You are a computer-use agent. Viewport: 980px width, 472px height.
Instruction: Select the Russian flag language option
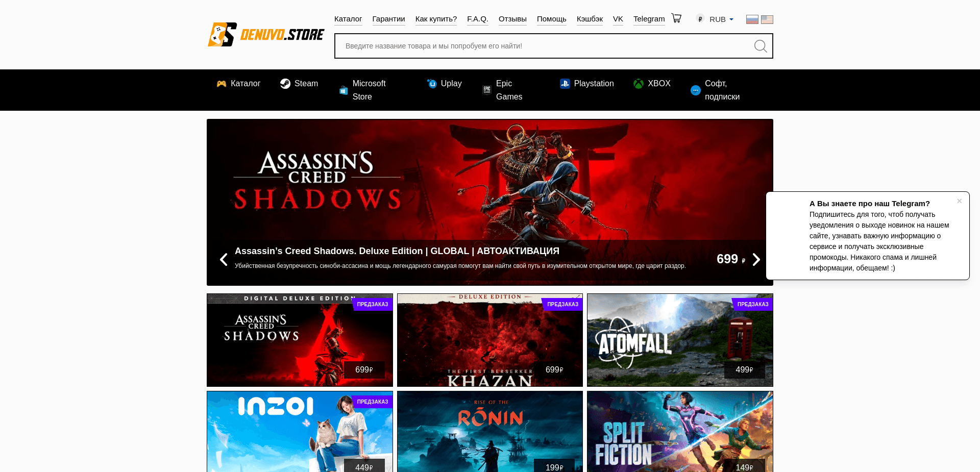click(x=752, y=19)
